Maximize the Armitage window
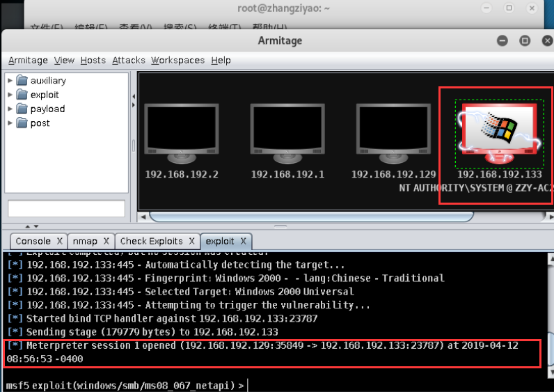Image resolution: width=554 pixels, height=392 pixels. point(525,40)
